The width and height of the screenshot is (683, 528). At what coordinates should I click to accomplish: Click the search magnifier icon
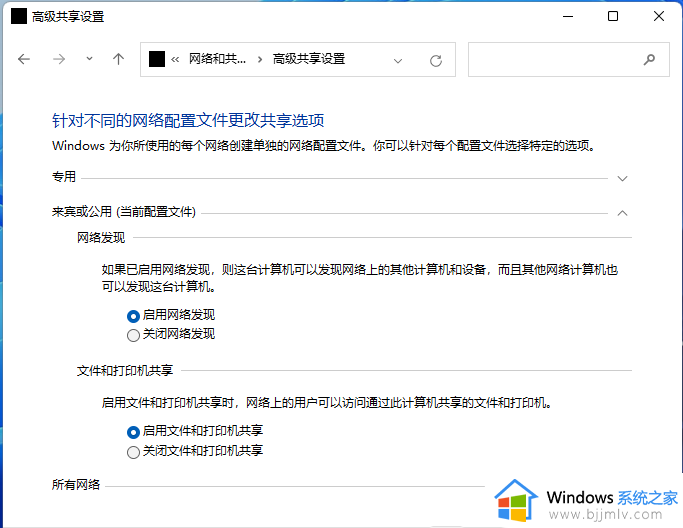click(x=649, y=59)
